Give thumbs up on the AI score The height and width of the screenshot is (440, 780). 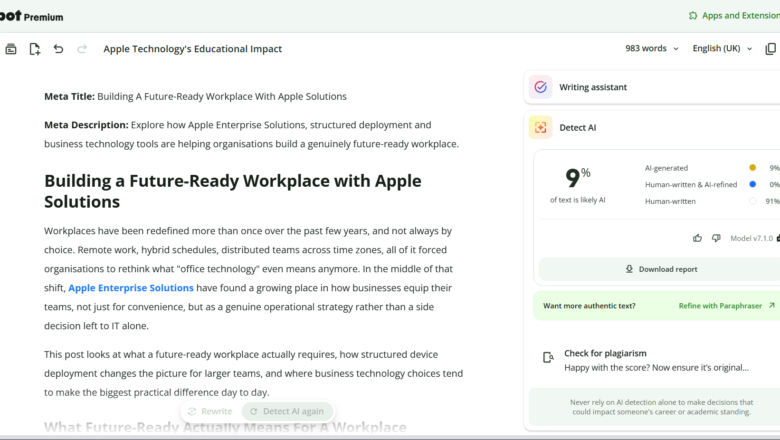click(697, 238)
